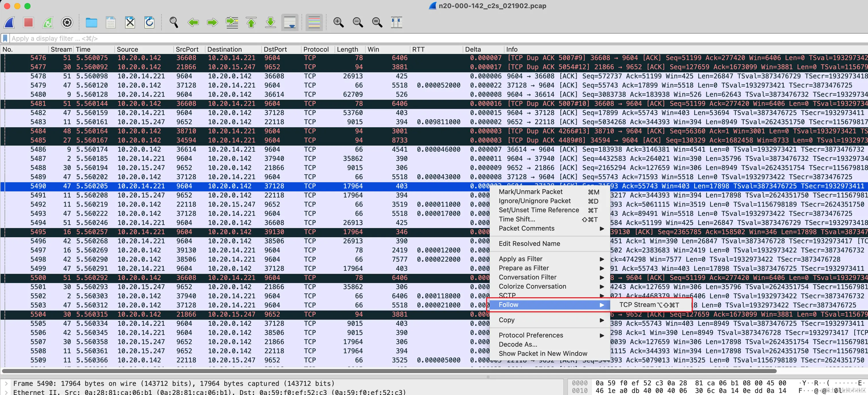This screenshot has width=868, height=395.
Task: Choose Decode As... from the menu
Action: click(550, 344)
